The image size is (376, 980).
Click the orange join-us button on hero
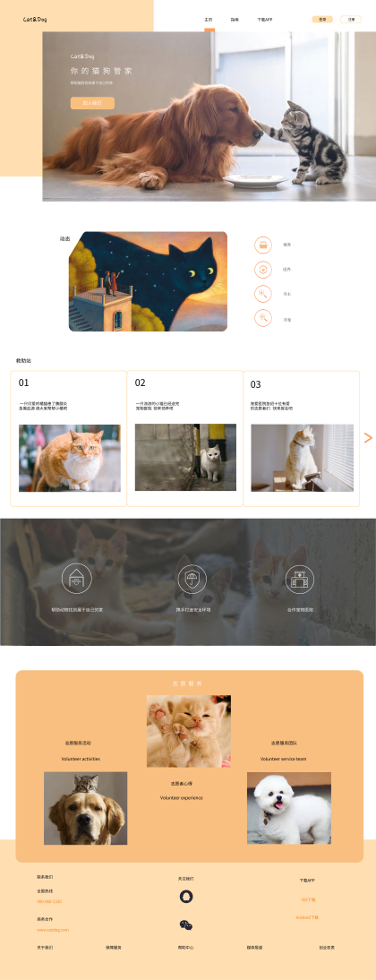coord(92,103)
